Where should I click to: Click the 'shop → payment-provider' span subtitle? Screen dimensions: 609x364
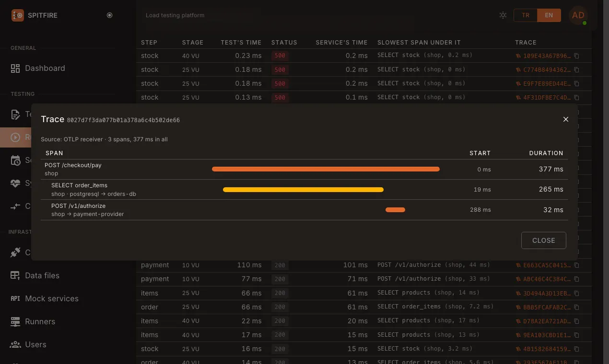coord(88,214)
